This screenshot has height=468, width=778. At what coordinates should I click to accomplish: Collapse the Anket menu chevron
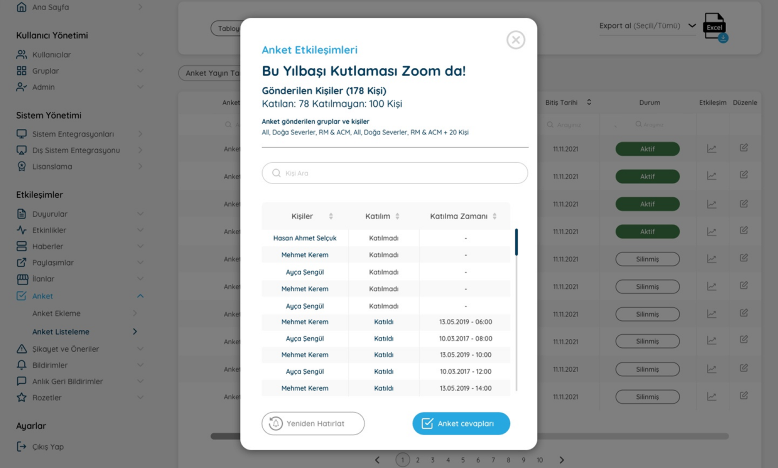click(140, 296)
